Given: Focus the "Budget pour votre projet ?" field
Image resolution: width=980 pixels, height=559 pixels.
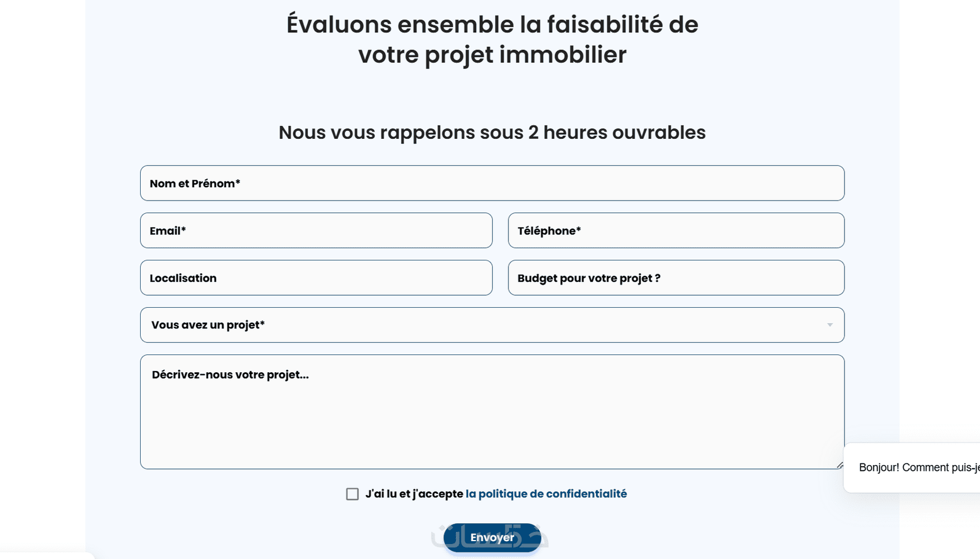Looking at the screenshot, I should pos(676,278).
